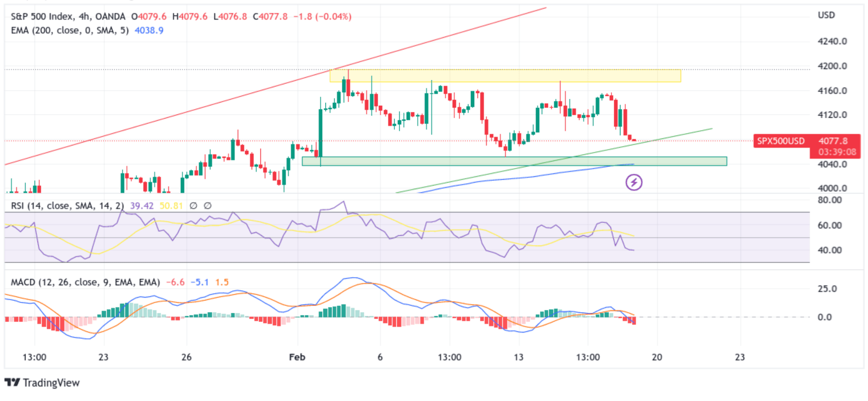Click the first RSI hidden-value circle icon
The image size is (868, 401).
(193, 205)
